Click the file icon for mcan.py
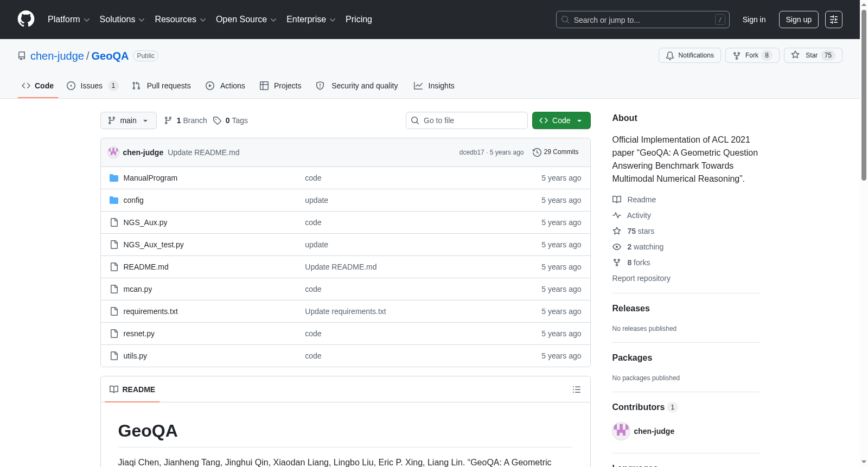The image size is (868, 467). [114, 289]
